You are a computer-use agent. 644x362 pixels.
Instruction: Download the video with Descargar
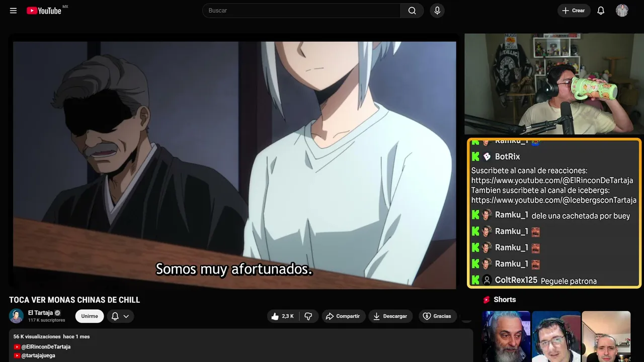point(390,316)
